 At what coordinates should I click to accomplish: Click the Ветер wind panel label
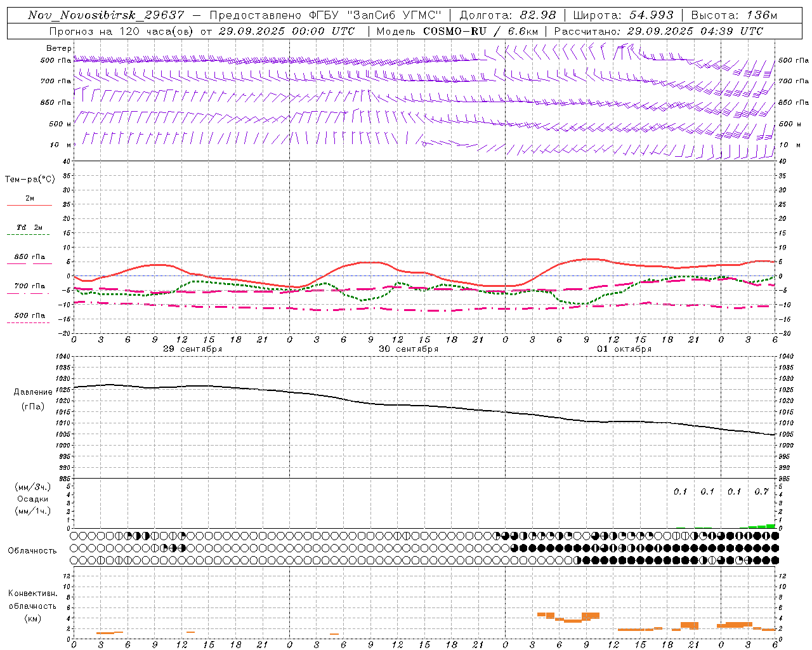(x=59, y=48)
